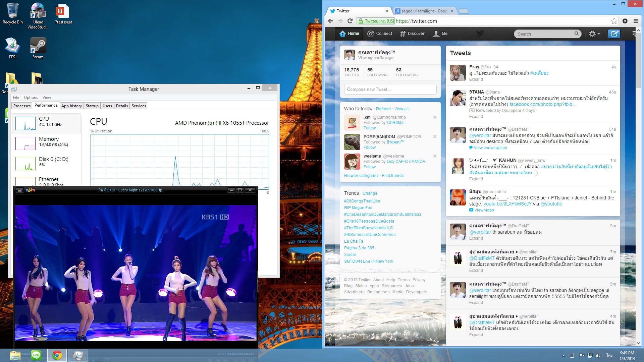
Task: Switch to the Processes tab
Action: click(22, 106)
